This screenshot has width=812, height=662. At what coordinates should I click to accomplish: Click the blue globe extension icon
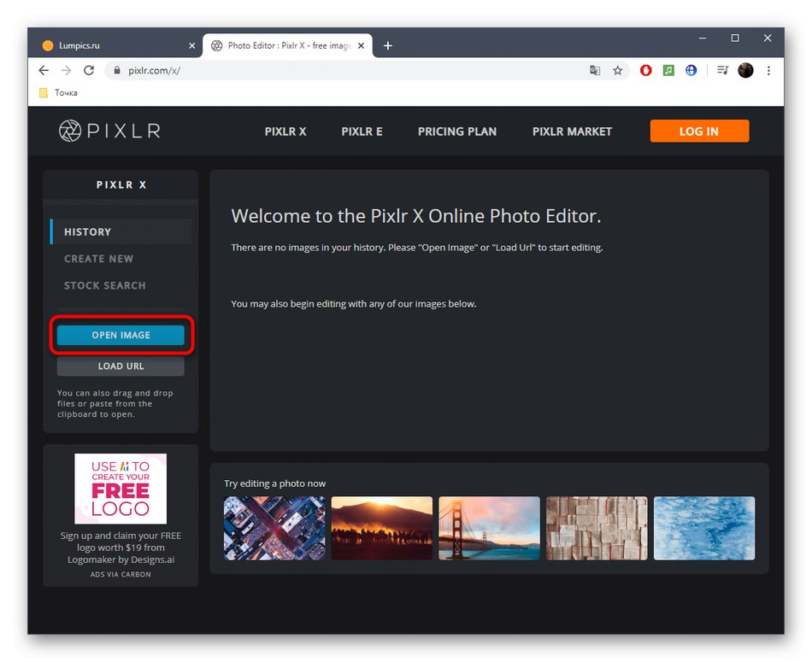point(691,70)
